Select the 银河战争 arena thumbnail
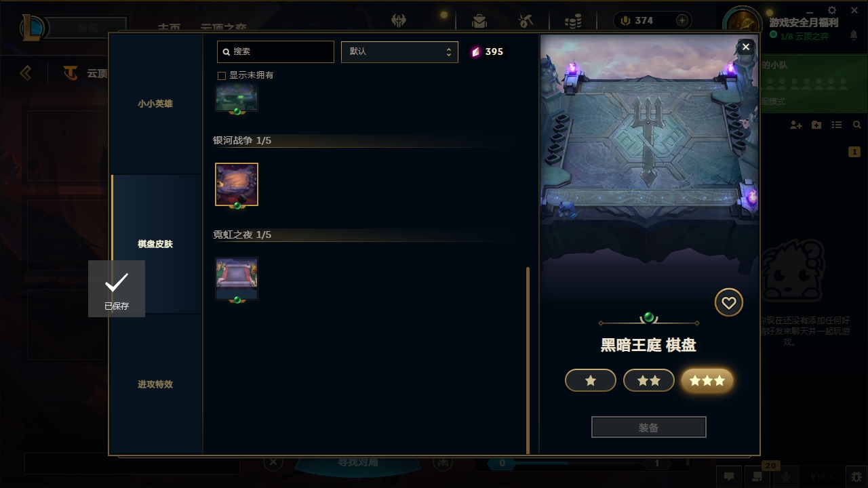 point(237,184)
